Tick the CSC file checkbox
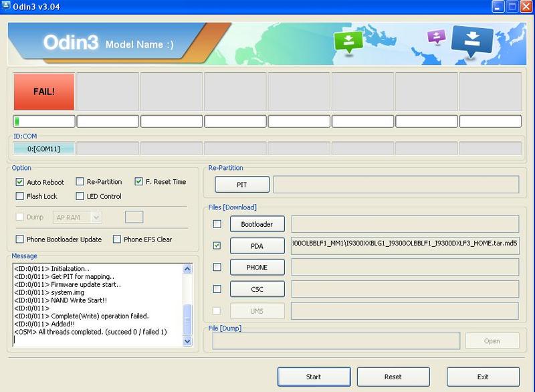Viewport: 535px width, 392px height. (217, 289)
